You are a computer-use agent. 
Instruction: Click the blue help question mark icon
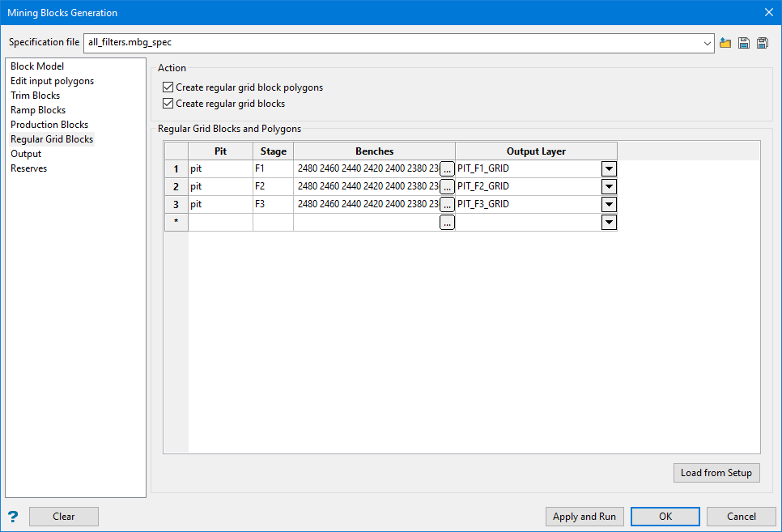click(13, 517)
